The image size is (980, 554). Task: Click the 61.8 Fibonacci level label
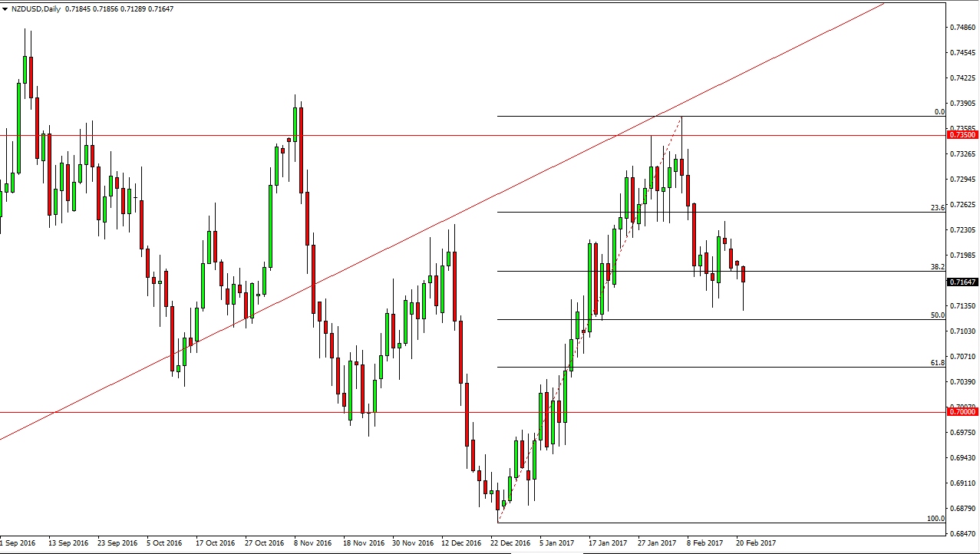936,362
